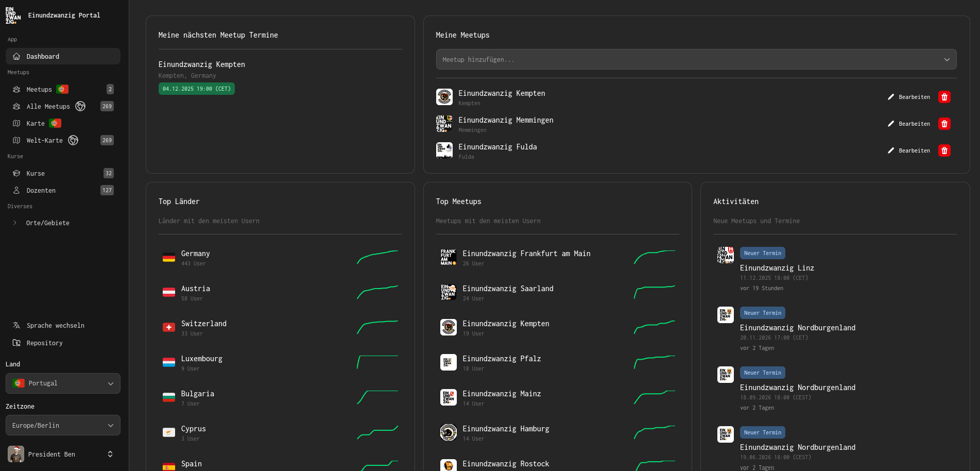Delete Einundzwanzig Kempten from my meetups
980x471 pixels.
point(944,97)
